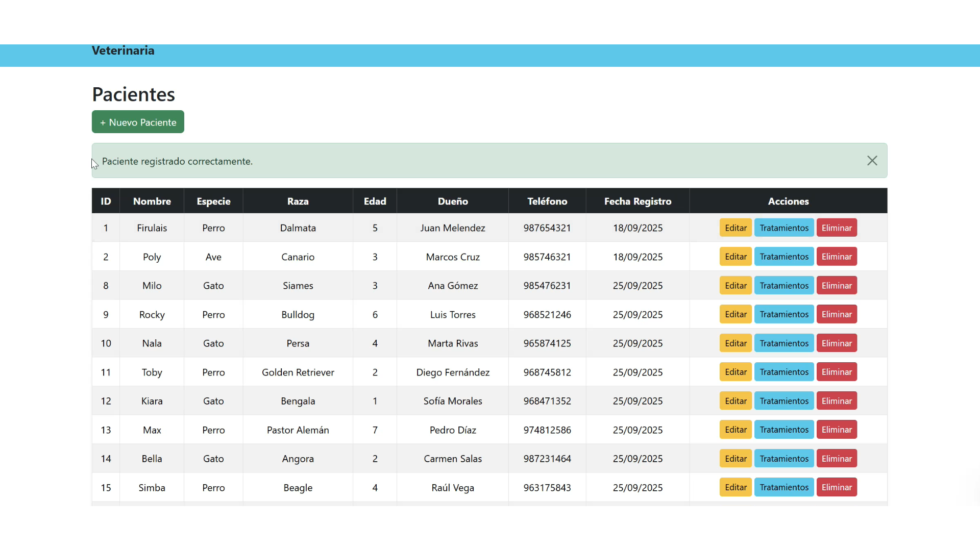Image resolution: width=980 pixels, height=551 pixels.
Task: View Tratamientos for Nala
Action: point(783,343)
